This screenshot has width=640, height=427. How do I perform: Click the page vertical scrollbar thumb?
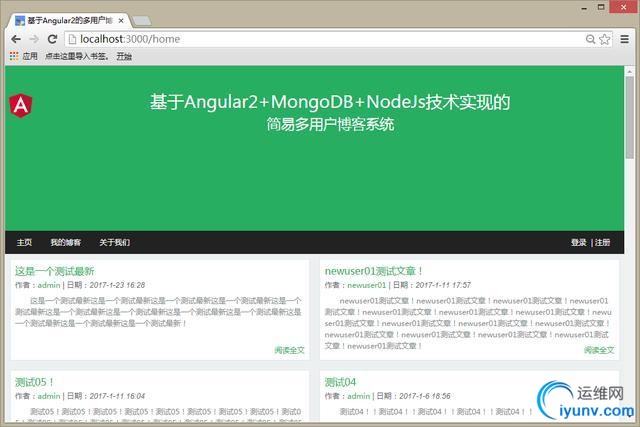pos(630,117)
